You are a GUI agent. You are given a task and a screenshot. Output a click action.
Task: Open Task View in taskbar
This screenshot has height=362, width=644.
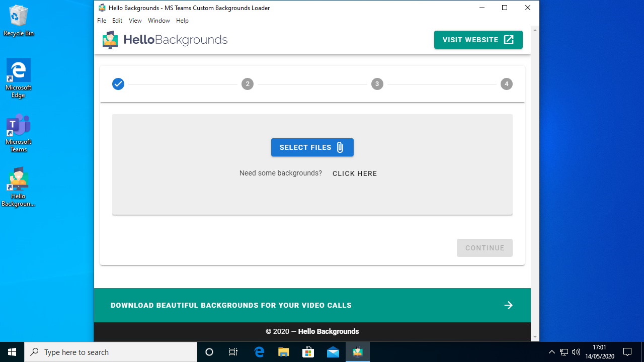[x=233, y=352]
